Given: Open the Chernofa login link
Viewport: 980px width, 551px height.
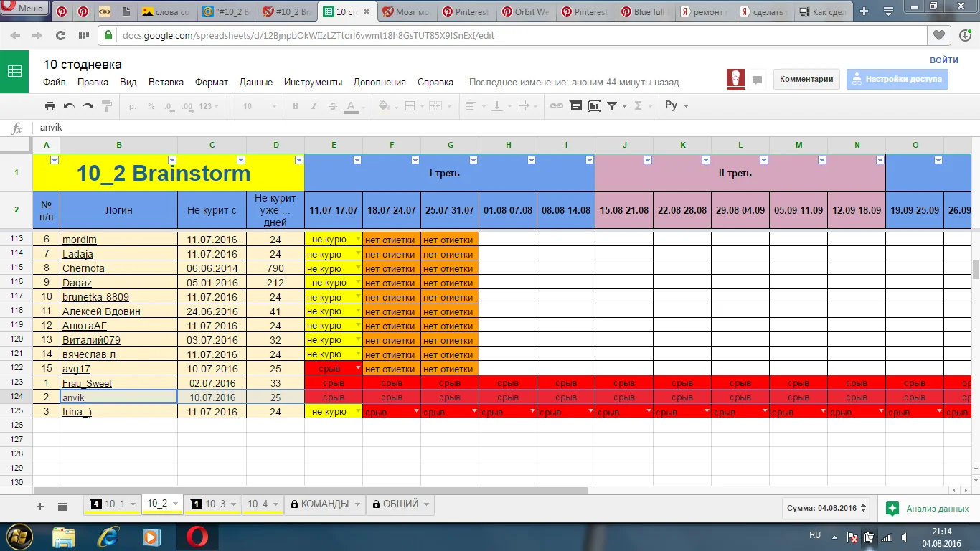Looking at the screenshot, I should tap(83, 268).
